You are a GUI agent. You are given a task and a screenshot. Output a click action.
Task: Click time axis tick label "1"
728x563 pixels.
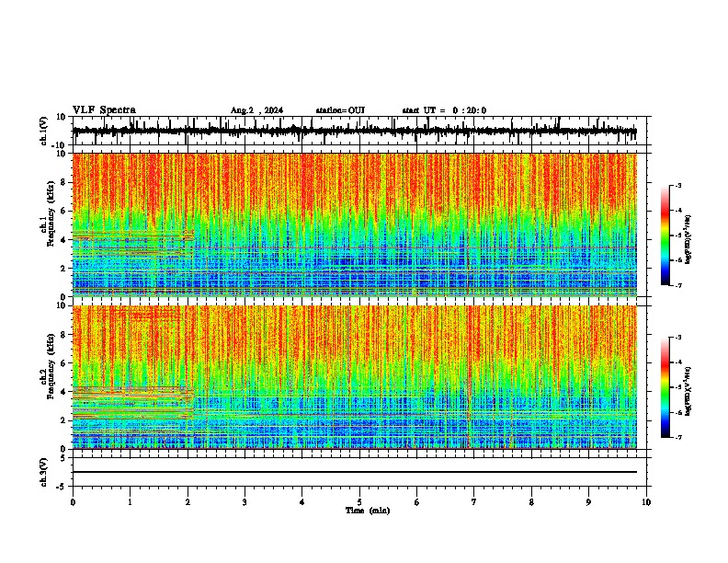130,502
